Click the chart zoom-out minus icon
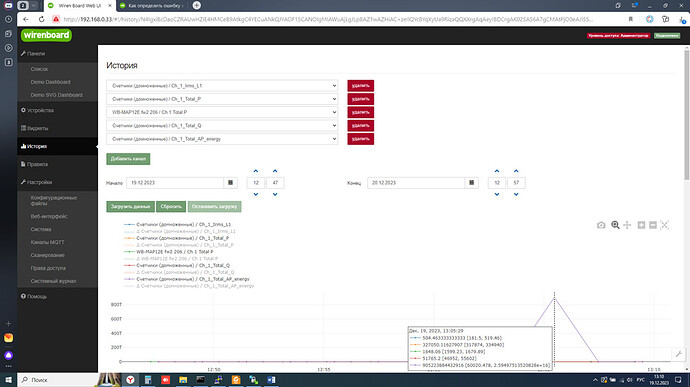The height and width of the screenshot is (387, 690). point(653,225)
